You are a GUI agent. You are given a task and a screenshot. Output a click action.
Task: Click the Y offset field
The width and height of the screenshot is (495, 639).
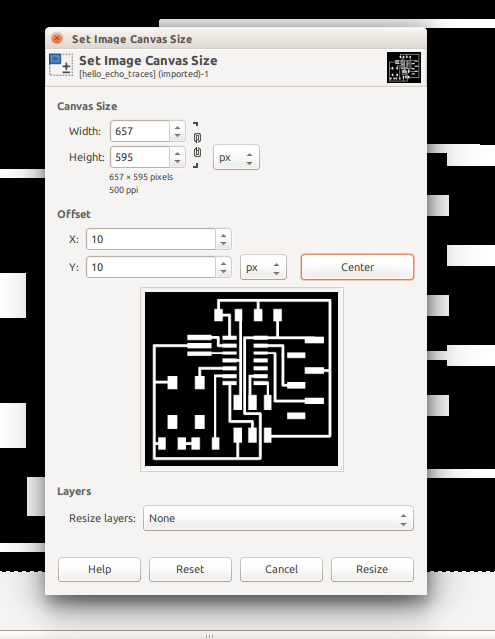tap(151, 267)
